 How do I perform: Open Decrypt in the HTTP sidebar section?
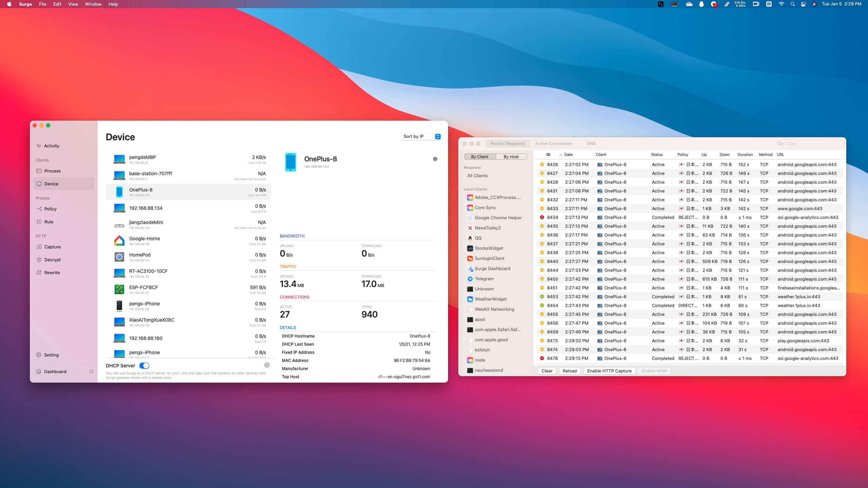[x=52, y=260]
